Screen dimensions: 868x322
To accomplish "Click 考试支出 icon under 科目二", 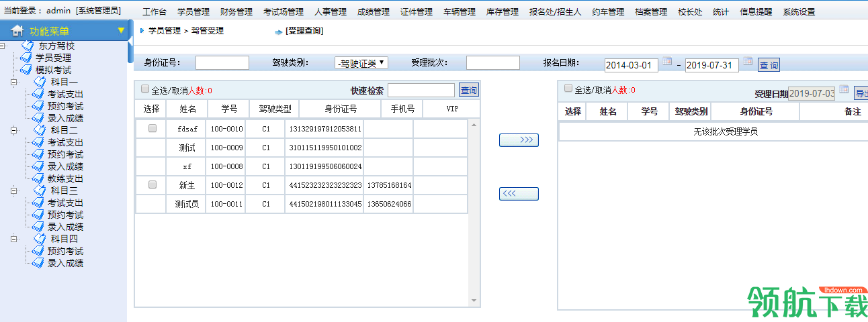I will tap(38, 142).
